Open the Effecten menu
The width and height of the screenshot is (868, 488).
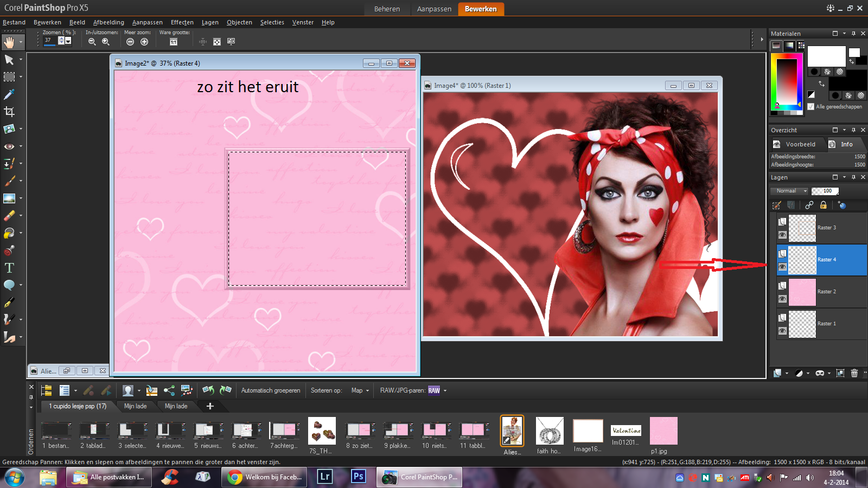(182, 22)
